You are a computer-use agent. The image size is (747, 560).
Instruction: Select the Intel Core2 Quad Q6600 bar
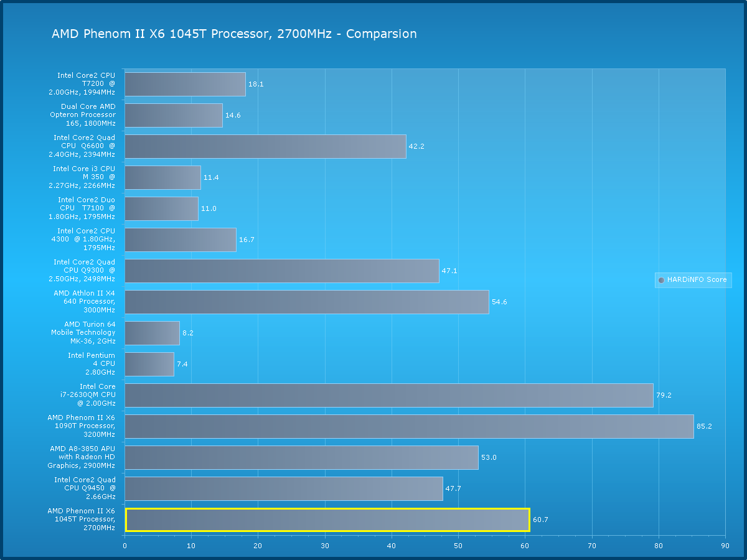click(265, 146)
